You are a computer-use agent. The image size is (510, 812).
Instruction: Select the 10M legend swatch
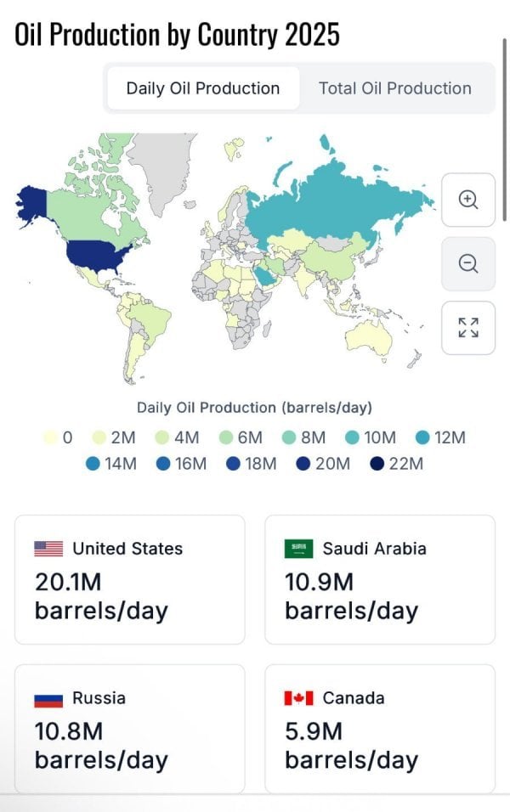[x=353, y=438]
